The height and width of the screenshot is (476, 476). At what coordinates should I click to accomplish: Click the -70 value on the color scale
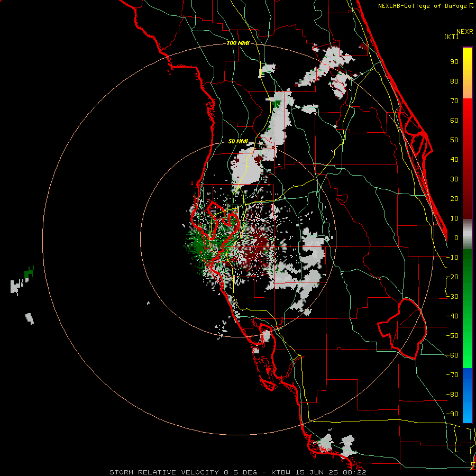coord(452,375)
